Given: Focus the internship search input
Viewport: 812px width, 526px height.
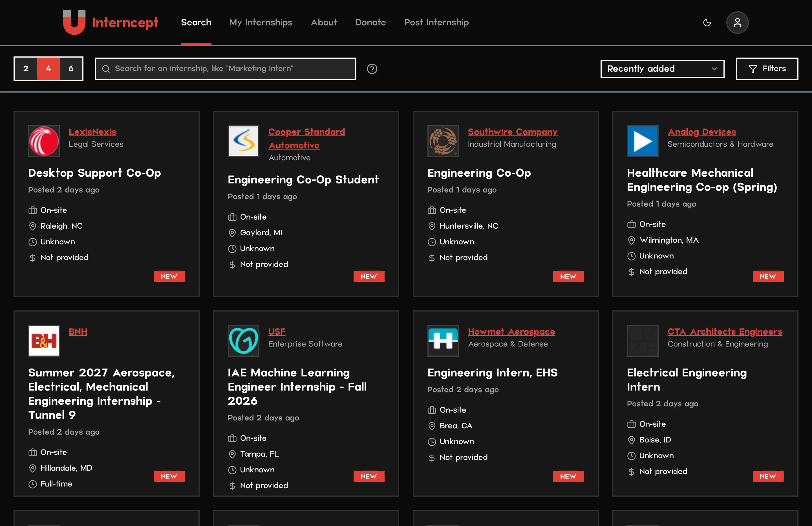Looking at the screenshot, I should [x=226, y=69].
